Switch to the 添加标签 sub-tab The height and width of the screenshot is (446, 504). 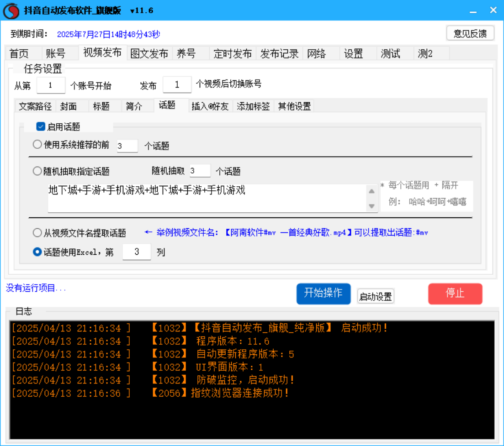point(253,106)
